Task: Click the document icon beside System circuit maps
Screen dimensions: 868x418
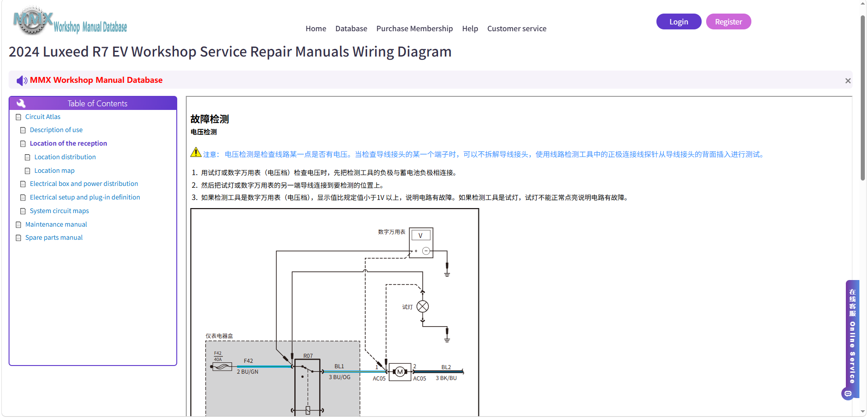Action: [x=23, y=211]
